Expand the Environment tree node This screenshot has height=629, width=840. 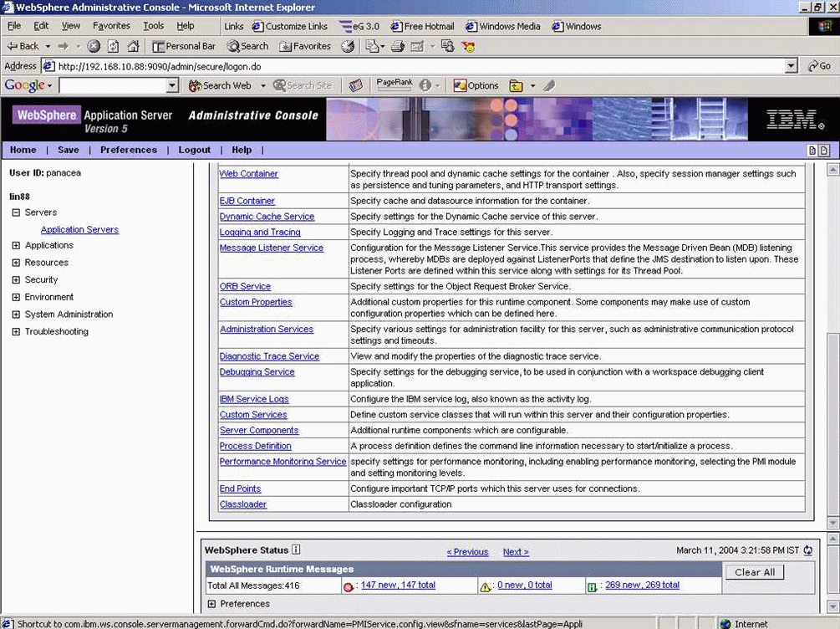pyautogui.click(x=16, y=297)
